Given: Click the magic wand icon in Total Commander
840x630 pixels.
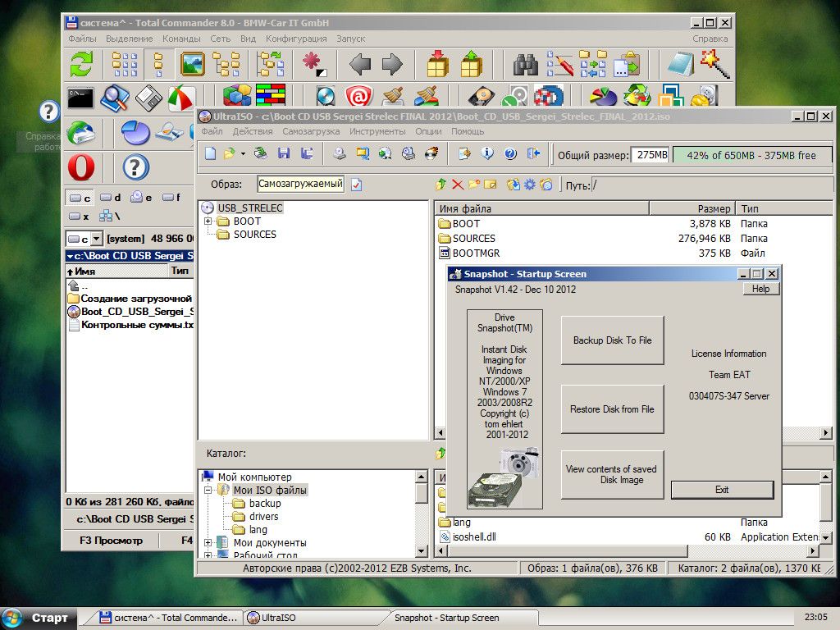Looking at the screenshot, I should click(715, 64).
